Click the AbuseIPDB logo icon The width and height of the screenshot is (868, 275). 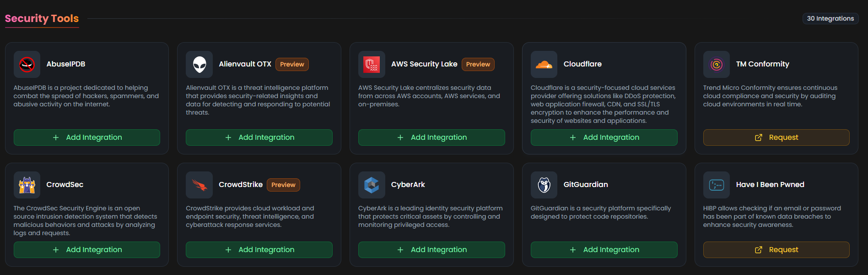pyautogui.click(x=27, y=65)
